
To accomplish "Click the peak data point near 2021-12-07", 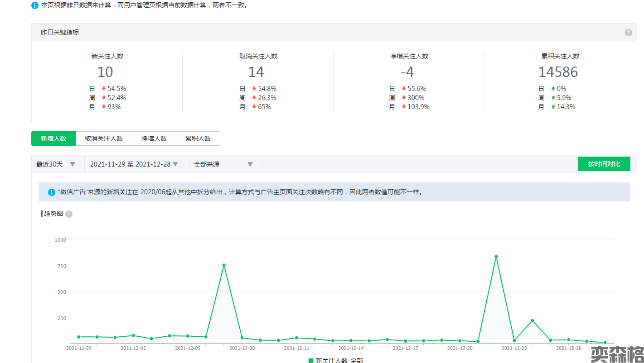I will (x=224, y=265).
